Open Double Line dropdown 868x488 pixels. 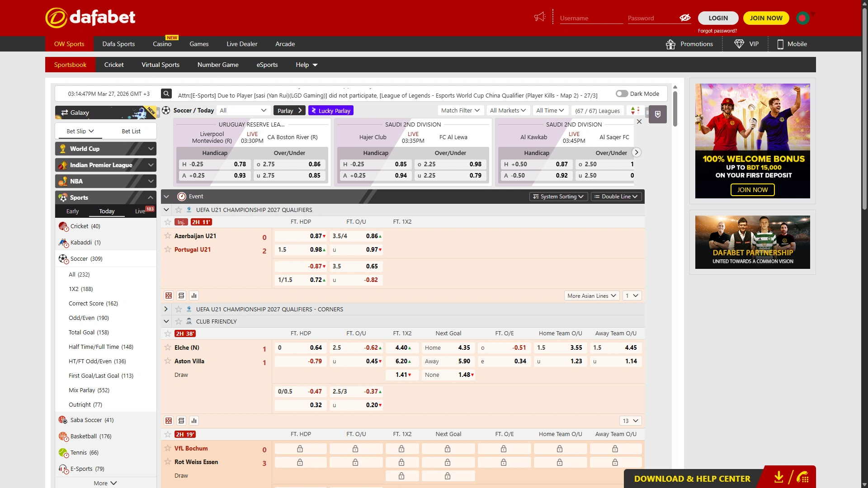(x=616, y=197)
